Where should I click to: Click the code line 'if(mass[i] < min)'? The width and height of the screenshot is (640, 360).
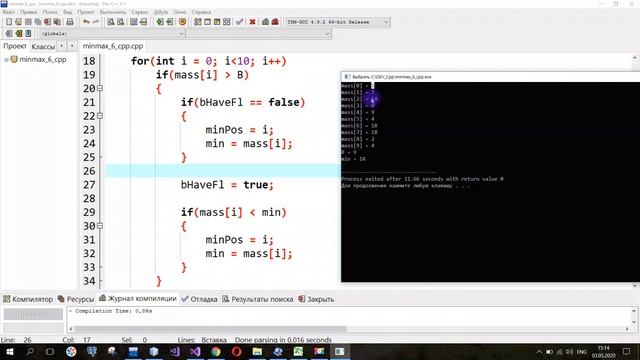[x=233, y=212]
